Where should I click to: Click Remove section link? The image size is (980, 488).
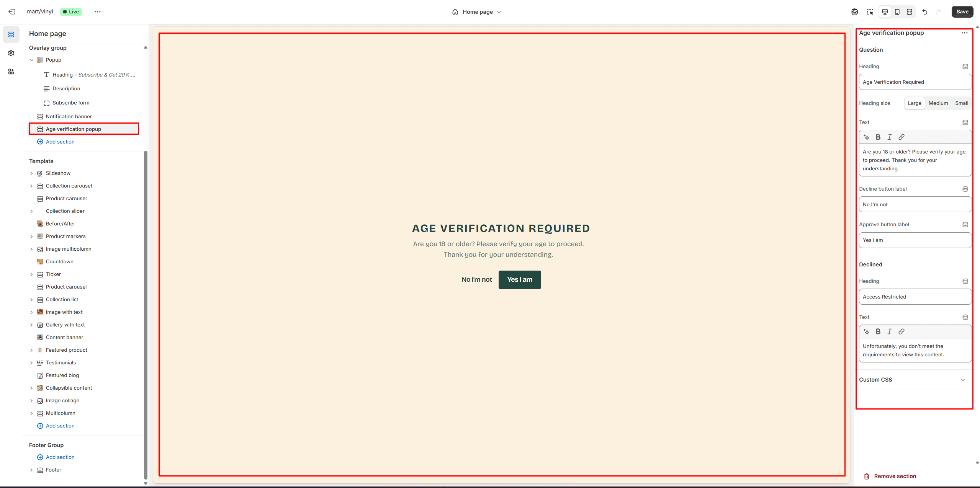pyautogui.click(x=895, y=476)
